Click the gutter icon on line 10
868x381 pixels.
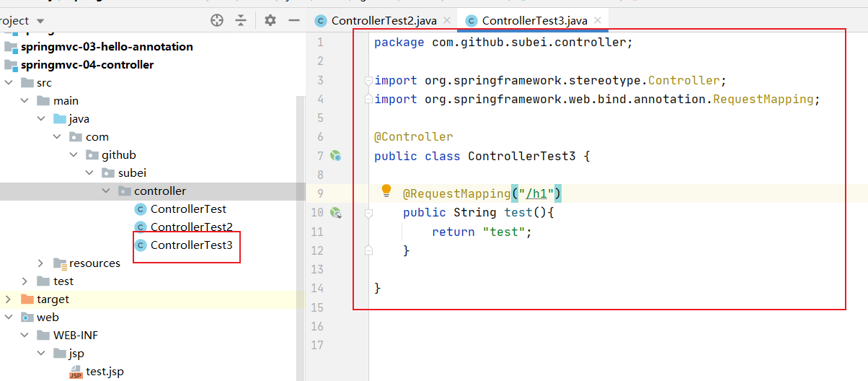pos(335,213)
